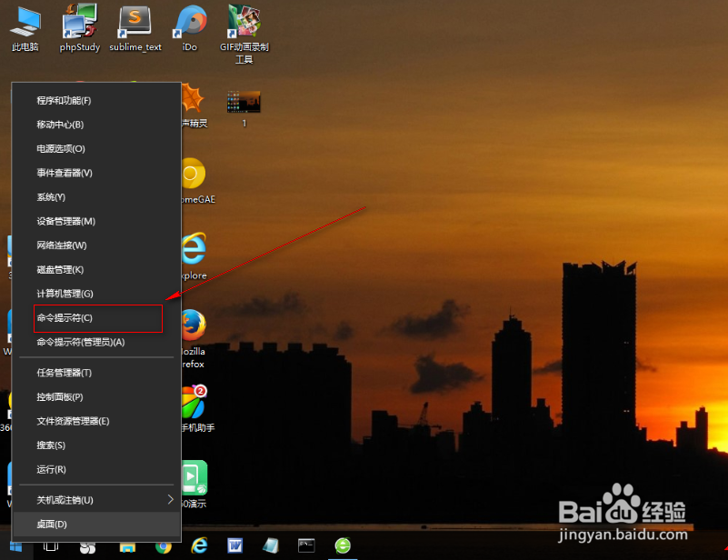Open 文件资源管理器(E) from the menu
Screen dimensions: 728x560
[x=96, y=421]
